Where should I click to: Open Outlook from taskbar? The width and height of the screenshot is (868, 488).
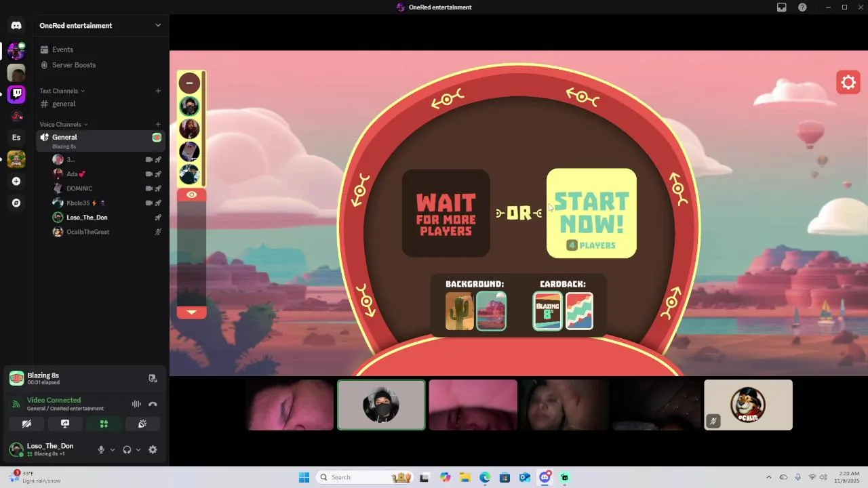[525, 477]
